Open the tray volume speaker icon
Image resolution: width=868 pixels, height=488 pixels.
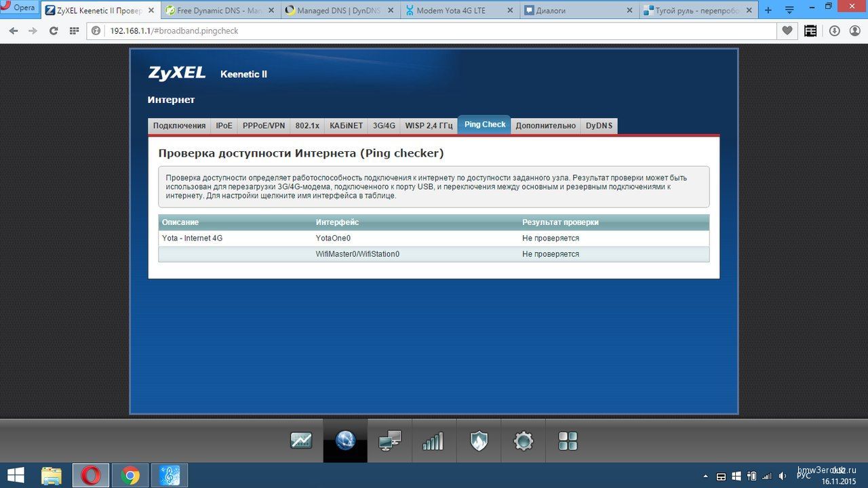point(783,476)
